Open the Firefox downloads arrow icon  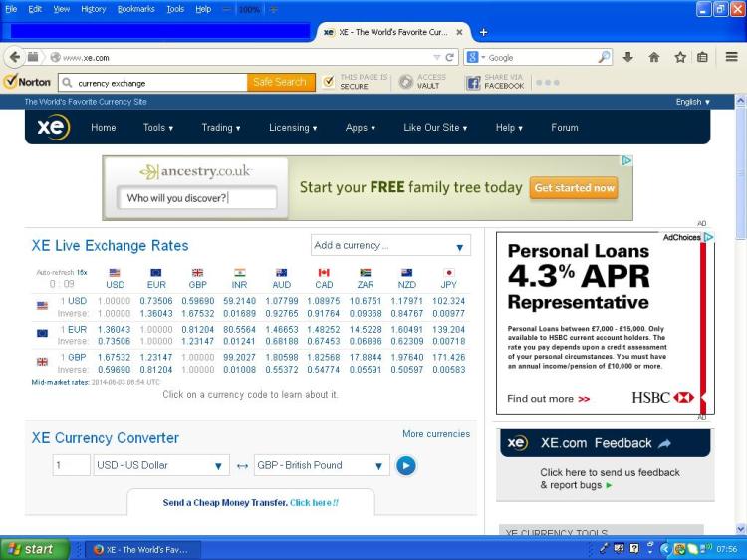point(628,57)
